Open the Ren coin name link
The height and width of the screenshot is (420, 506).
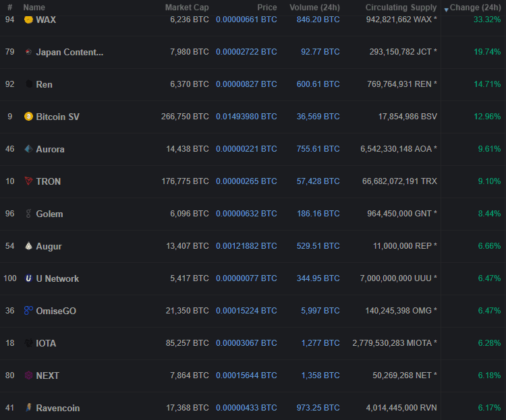coord(45,84)
